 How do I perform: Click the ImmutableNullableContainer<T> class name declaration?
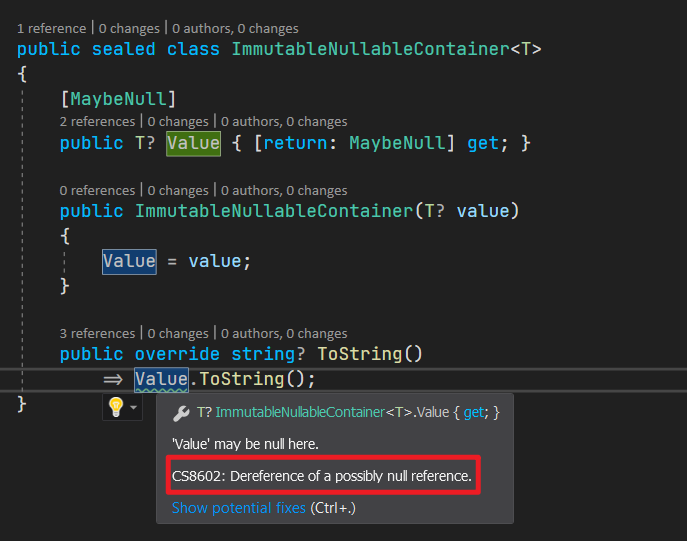tap(386, 49)
